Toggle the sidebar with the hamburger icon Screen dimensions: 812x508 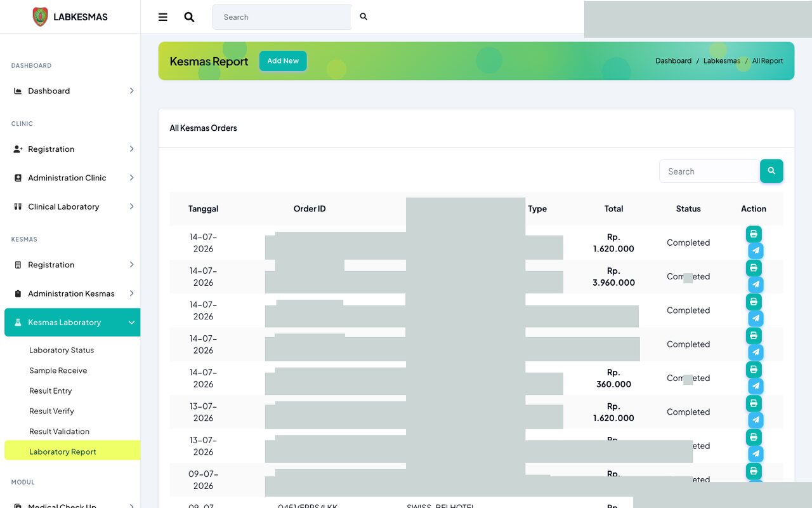[x=163, y=17]
